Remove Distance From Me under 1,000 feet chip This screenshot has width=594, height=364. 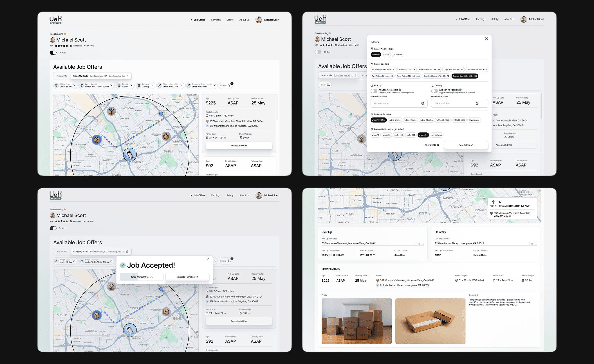point(181,85)
